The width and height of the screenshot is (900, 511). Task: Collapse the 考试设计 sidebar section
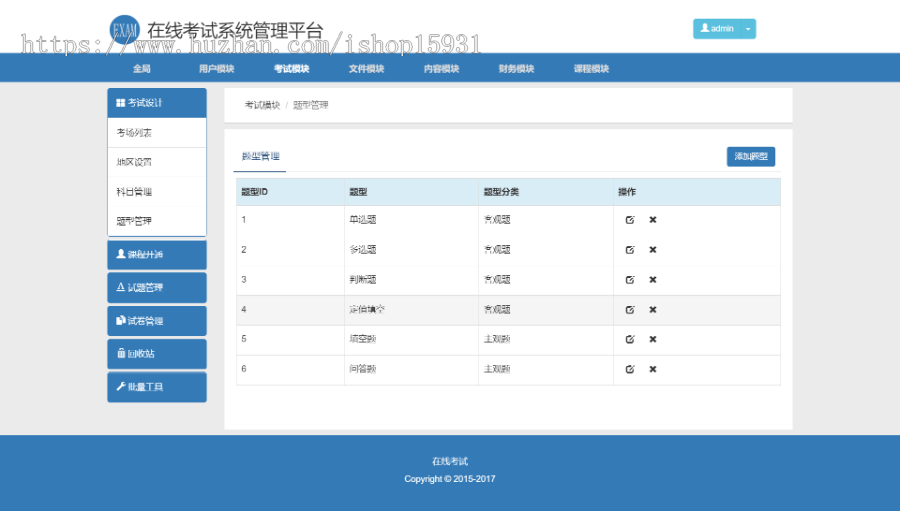pos(157,103)
